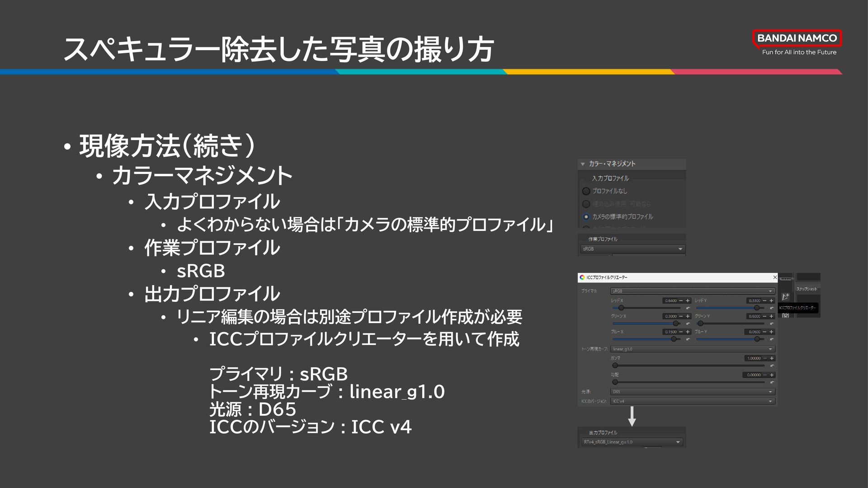
Task: Open the 光源 D65 dropdown
Action: pos(693,392)
